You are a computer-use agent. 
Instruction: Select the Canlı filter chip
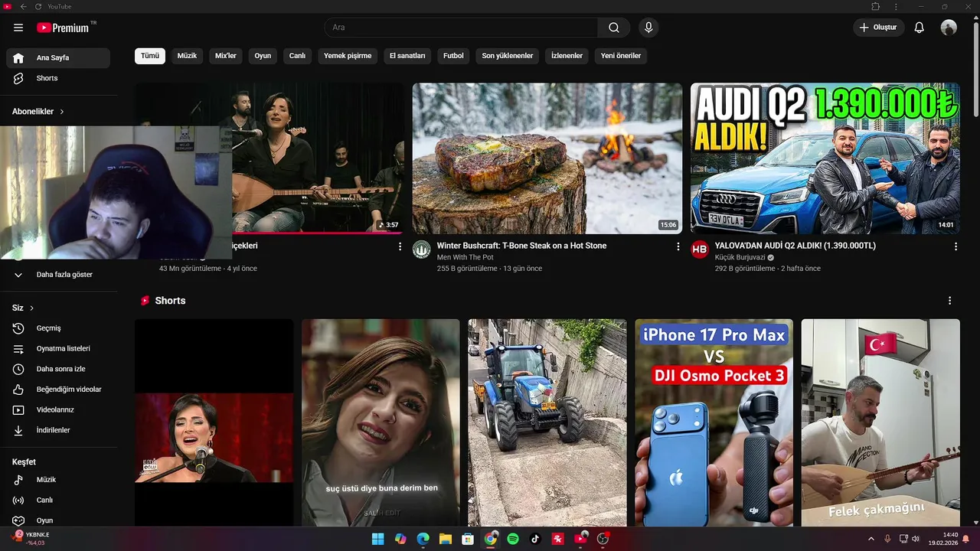pos(297,56)
